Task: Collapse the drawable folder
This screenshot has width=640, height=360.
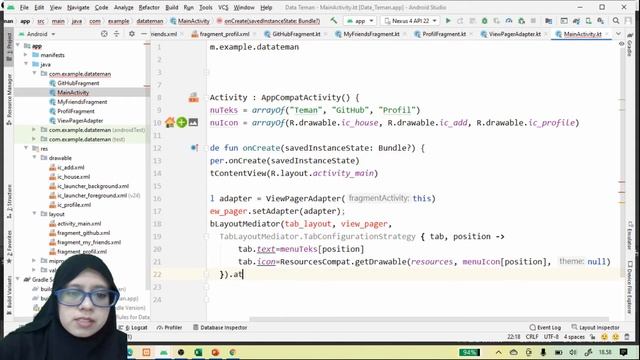Action: coord(34,158)
